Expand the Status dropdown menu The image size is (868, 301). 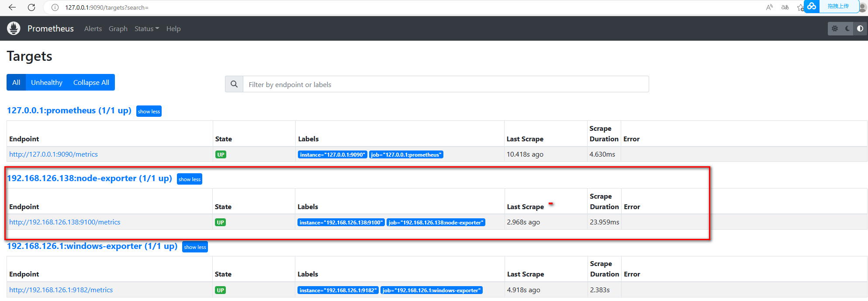tap(147, 28)
